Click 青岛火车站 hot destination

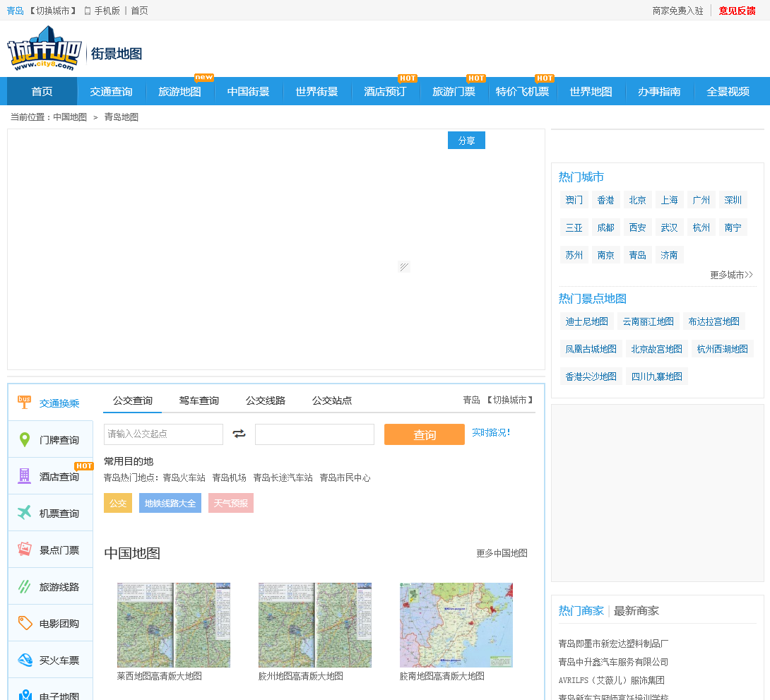(184, 477)
